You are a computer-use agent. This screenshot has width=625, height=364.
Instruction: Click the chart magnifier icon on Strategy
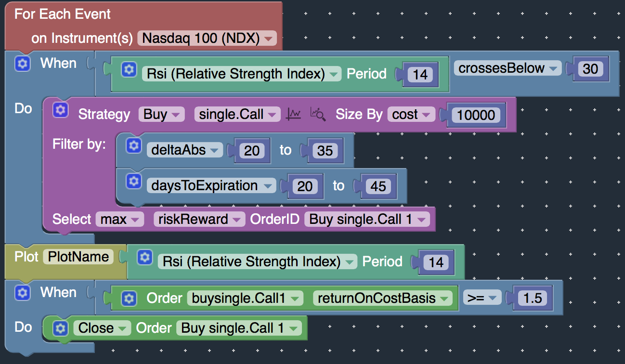pos(318,114)
